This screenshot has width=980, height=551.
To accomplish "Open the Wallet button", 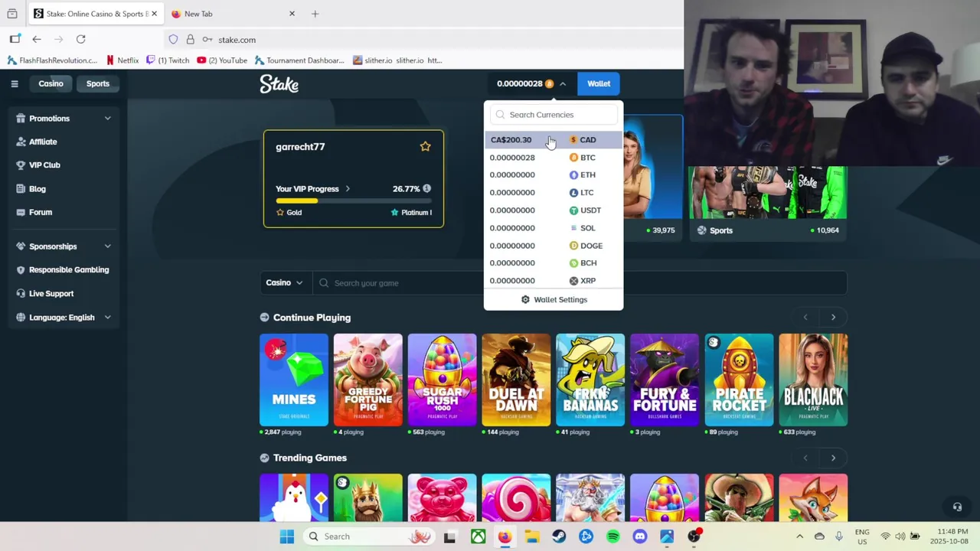I will pyautogui.click(x=599, y=83).
